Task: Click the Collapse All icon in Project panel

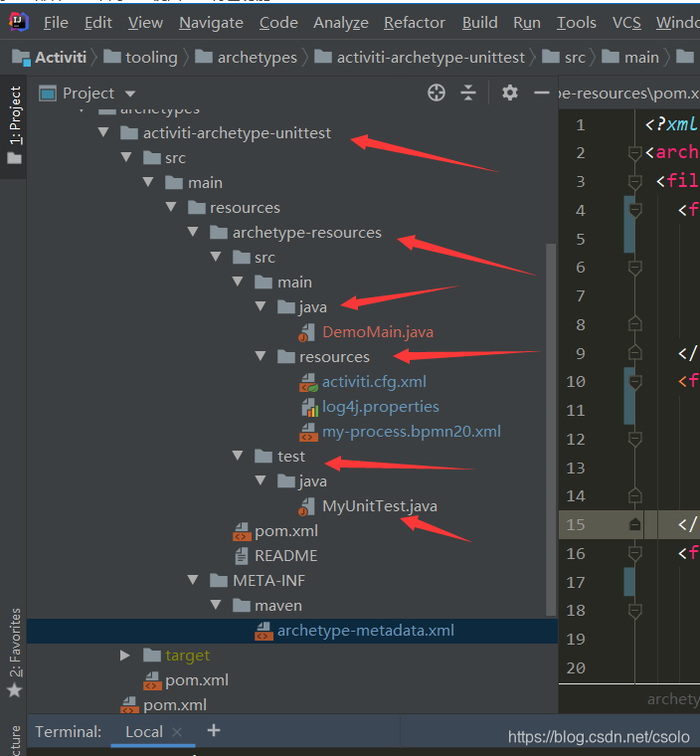Action: [x=468, y=93]
